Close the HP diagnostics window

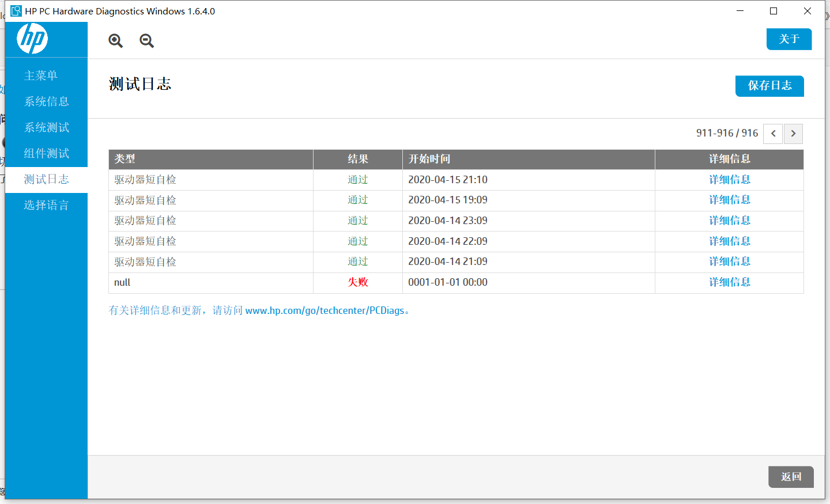[x=808, y=11]
